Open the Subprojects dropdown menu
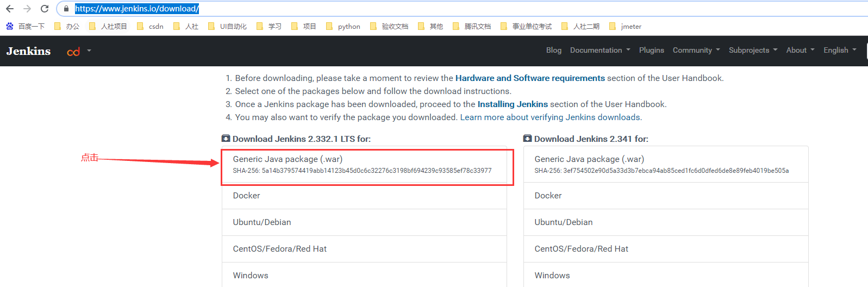Image resolution: width=868 pixels, height=287 pixels. point(753,50)
